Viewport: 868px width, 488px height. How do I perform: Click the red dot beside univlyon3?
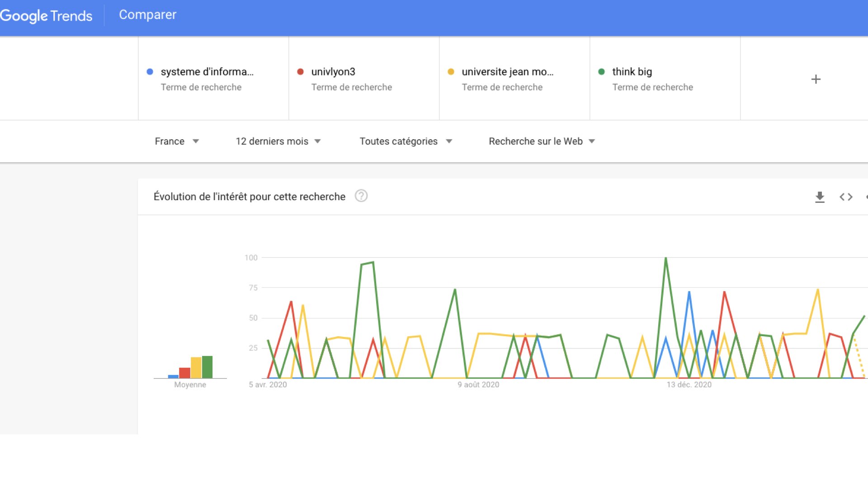[300, 71]
